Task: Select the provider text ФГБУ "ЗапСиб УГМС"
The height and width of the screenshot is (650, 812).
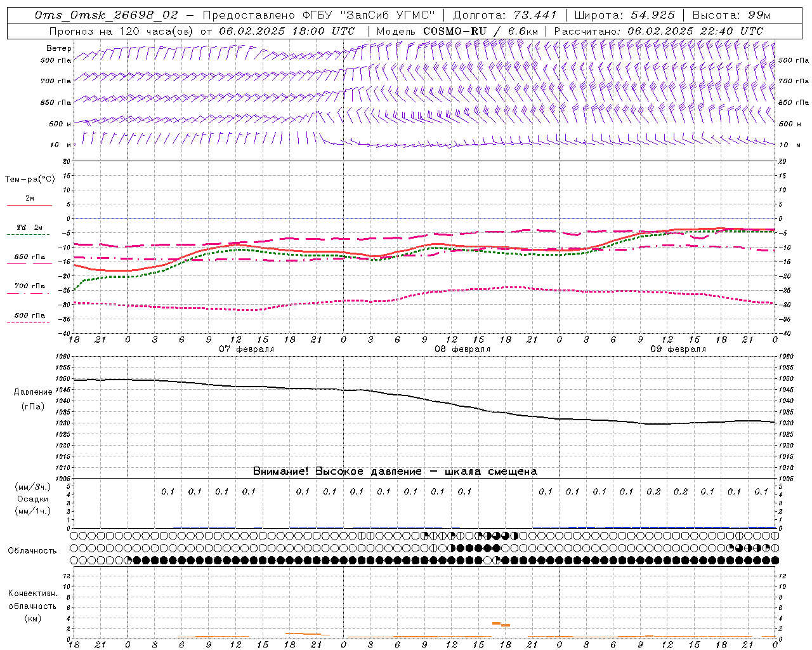Action: pos(369,15)
